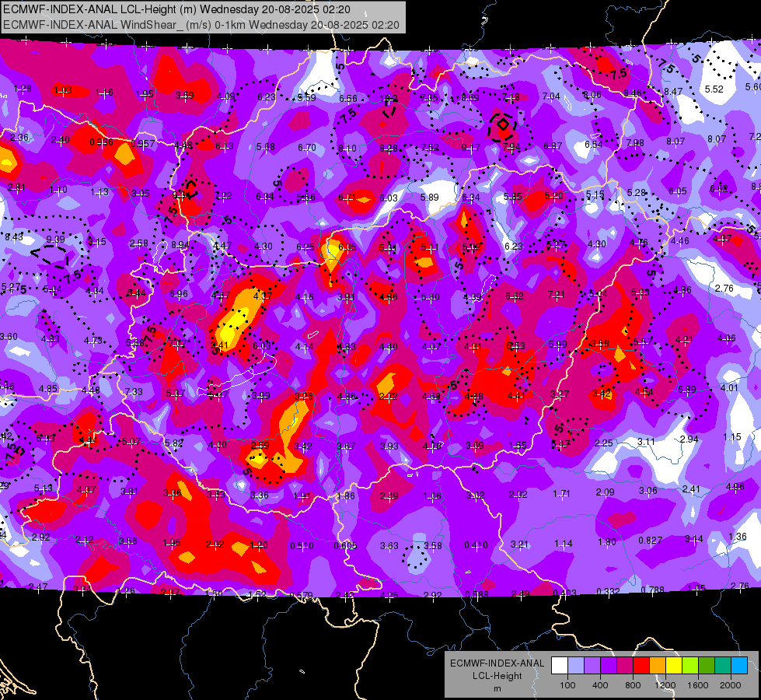
Task: Select the grid value 7.22
Action: click(x=223, y=196)
